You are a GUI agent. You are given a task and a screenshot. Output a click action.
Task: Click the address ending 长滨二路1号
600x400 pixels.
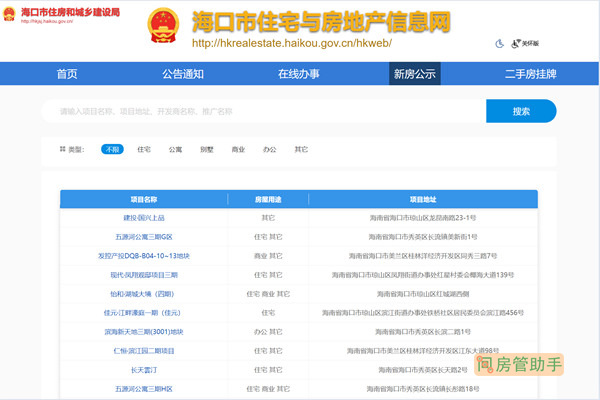(x=423, y=332)
